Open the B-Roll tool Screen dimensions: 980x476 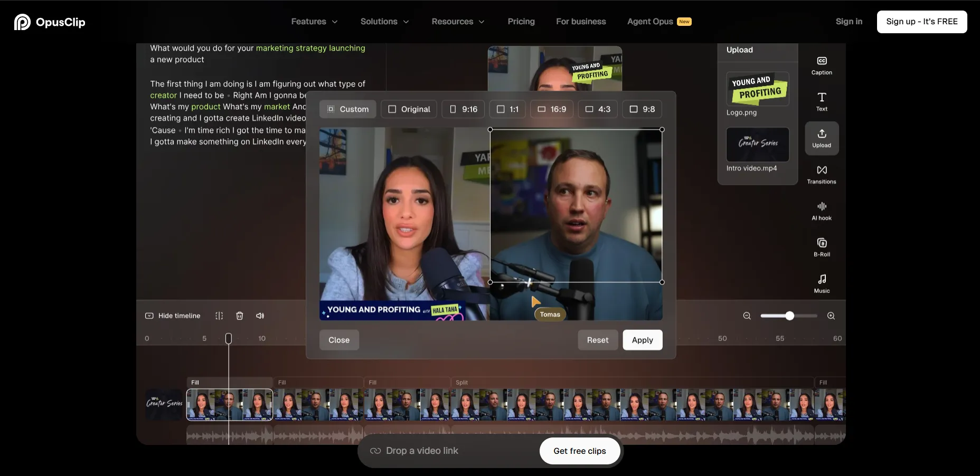[x=822, y=247]
